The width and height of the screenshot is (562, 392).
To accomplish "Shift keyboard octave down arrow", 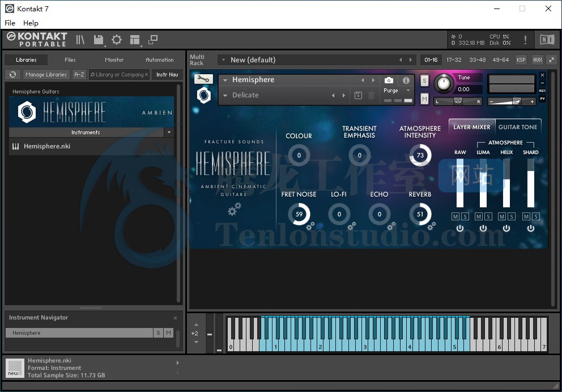I will click(196, 342).
